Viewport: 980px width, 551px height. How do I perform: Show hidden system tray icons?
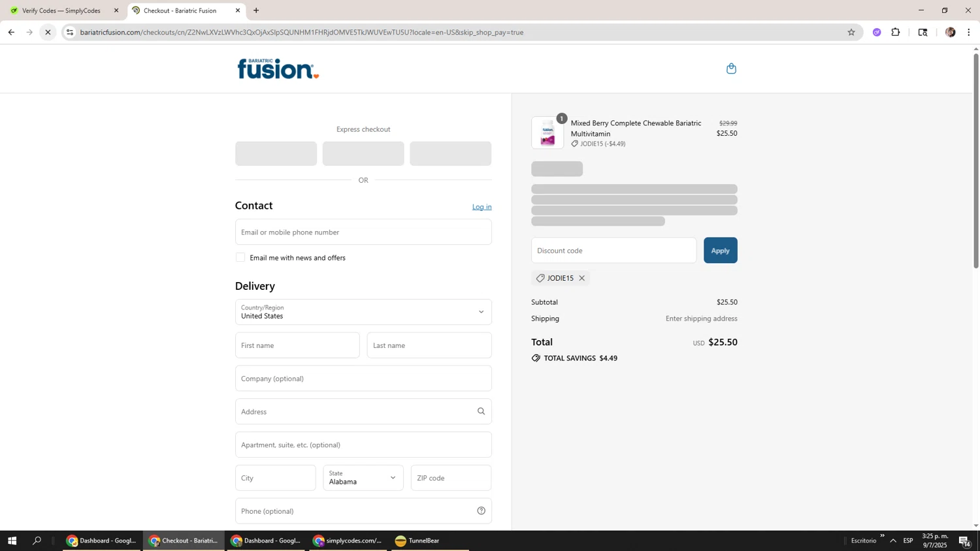pyautogui.click(x=892, y=541)
